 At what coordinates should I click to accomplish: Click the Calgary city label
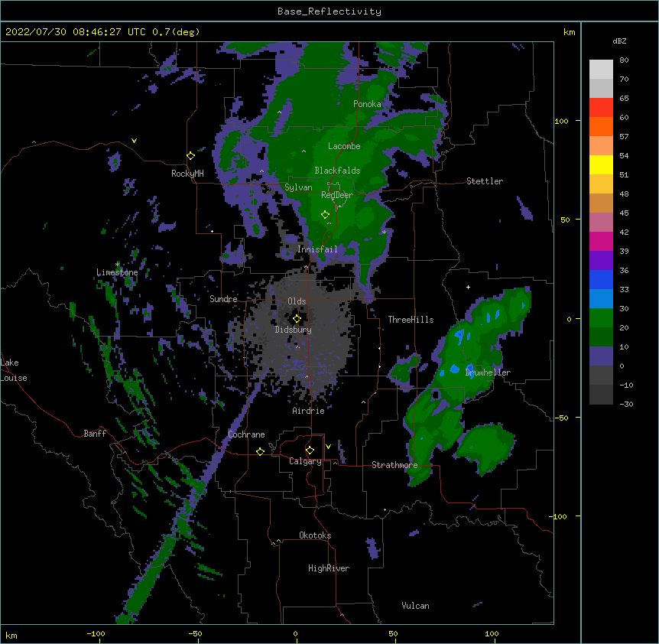tap(305, 461)
